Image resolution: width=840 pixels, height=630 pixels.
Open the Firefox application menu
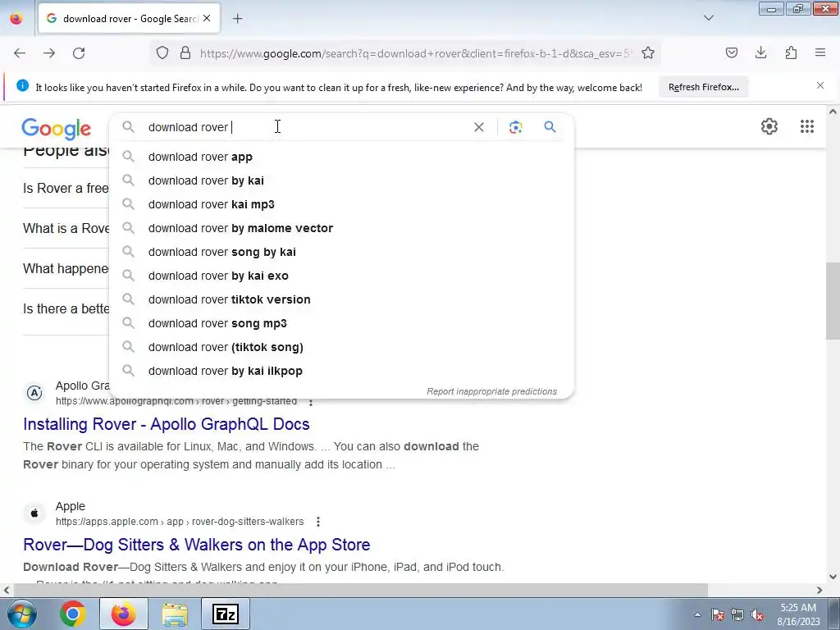[820, 52]
